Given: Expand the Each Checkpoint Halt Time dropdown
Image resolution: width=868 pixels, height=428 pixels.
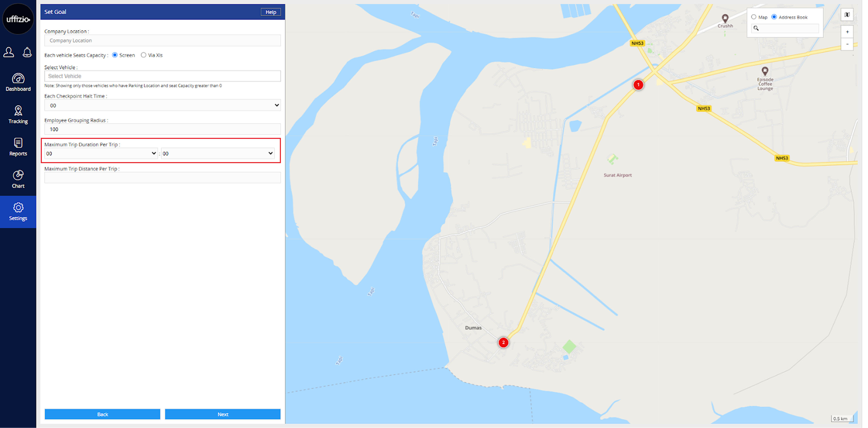Looking at the screenshot, I should [162, 105].
